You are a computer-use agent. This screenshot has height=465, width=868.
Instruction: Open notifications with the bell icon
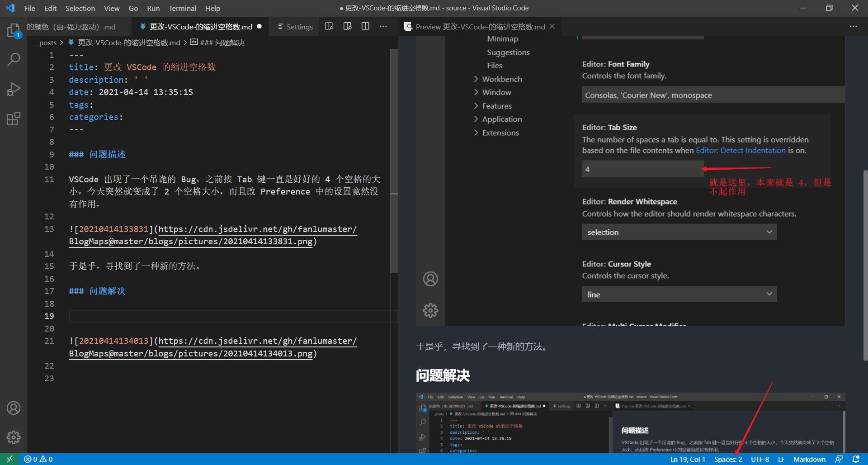coord(856,459)
